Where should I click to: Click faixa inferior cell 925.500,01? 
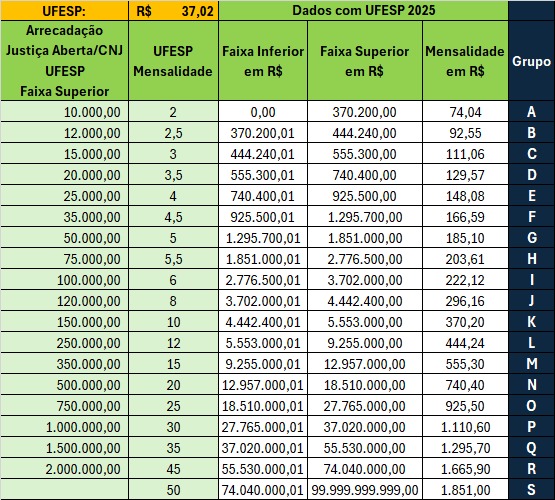click(x=263, y=217)
